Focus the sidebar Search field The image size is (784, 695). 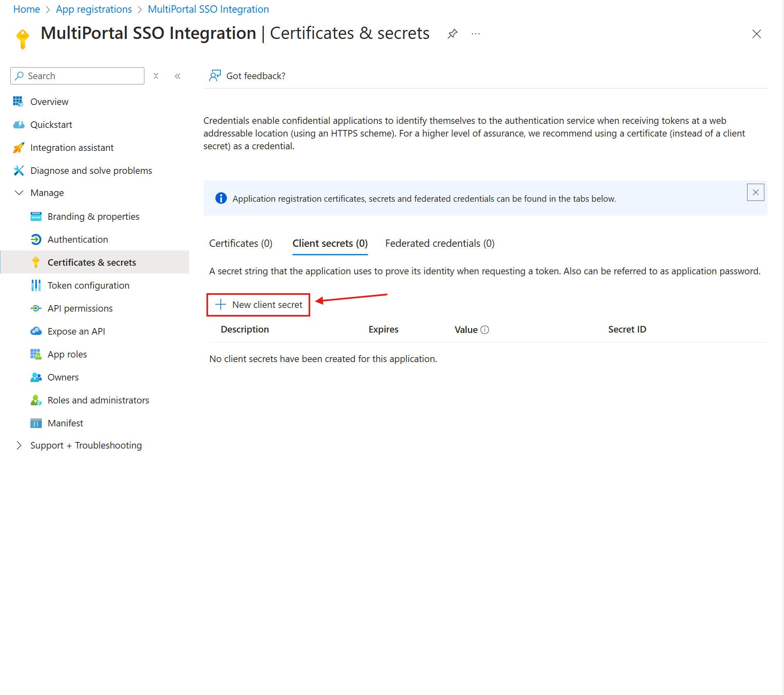tap(77, 76)
